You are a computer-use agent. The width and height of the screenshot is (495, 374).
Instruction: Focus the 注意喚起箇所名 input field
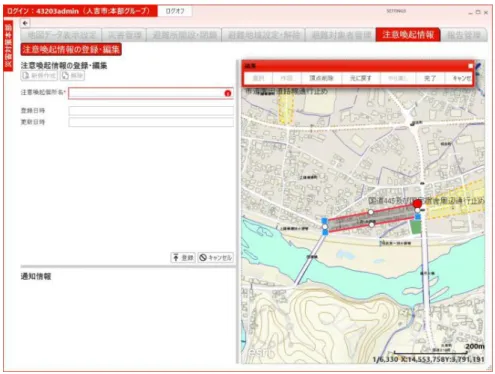[151, 93]
